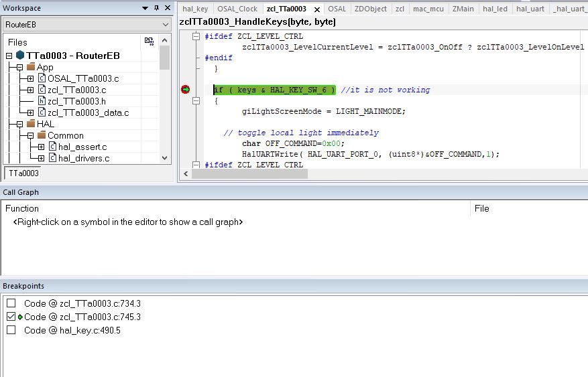Click the HAL folder icon
588x377 pixels.
pyautogui.click(x=31, y=123)
